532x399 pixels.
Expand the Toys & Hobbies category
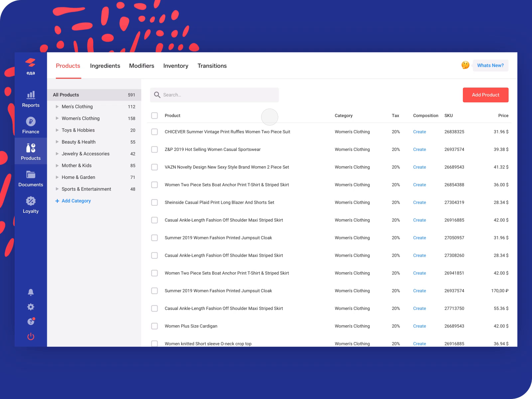coord(57,130)
